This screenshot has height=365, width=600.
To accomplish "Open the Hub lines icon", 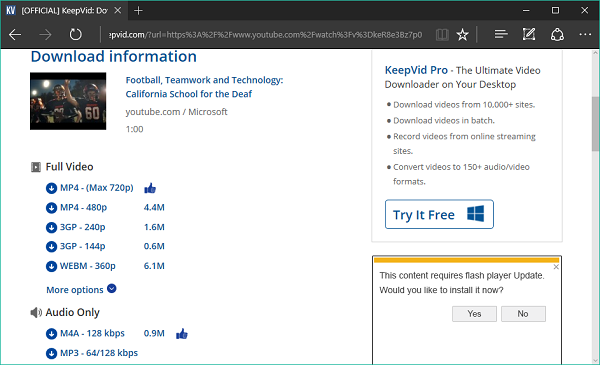I will (501, 34).
